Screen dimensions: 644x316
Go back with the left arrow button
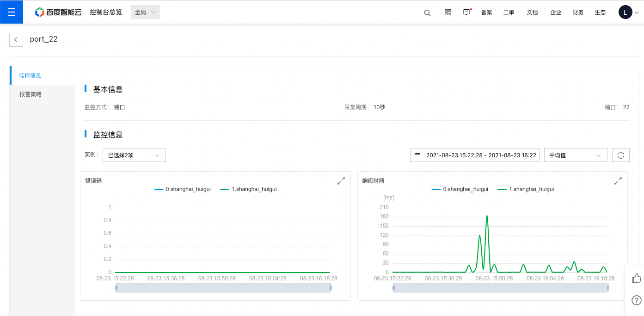[16, 40]
